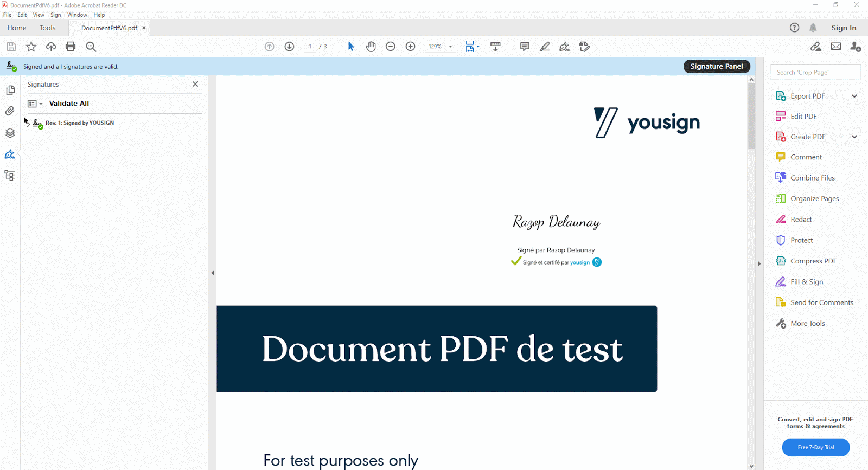Image resolution: width=868 pixels, height=470 pixels.
Task: Open the page thumbnails panel
Action: point(10,91)
